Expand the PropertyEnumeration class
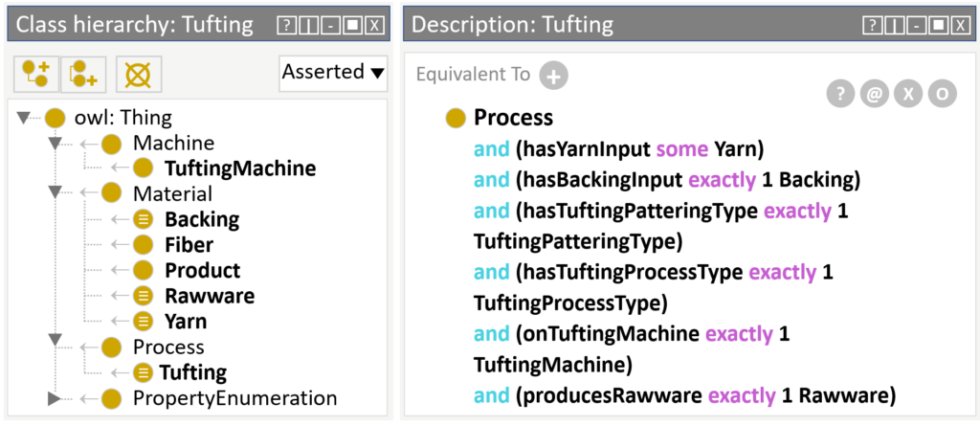 [55, 398]
